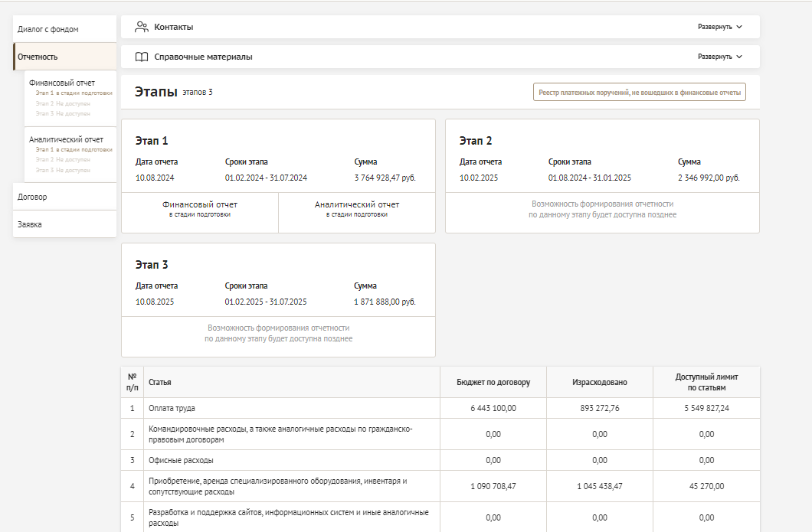Open Этап 1 under sidebar Аналитический отчет

click(x=74, y=150)
